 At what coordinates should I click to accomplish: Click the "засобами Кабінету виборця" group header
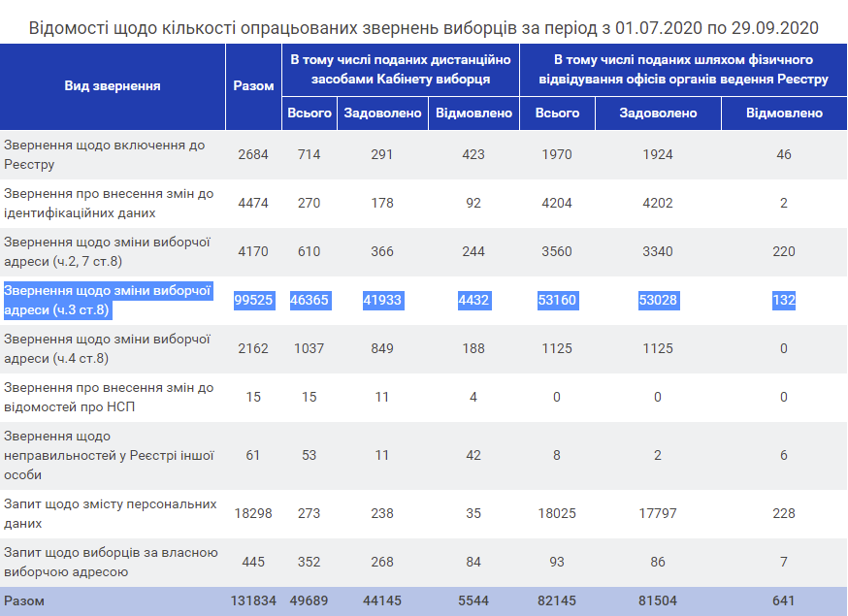[402, 69]
